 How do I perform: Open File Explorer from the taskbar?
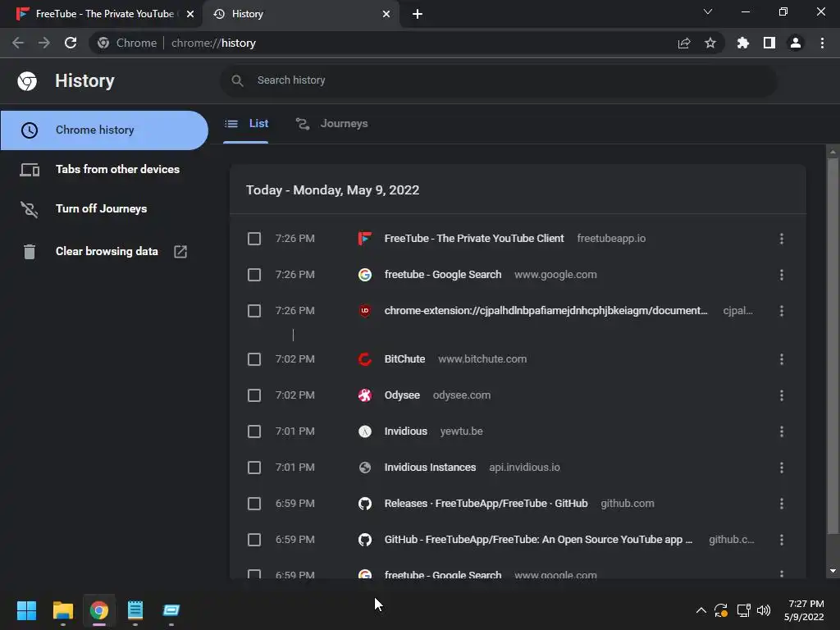point(62,610)
